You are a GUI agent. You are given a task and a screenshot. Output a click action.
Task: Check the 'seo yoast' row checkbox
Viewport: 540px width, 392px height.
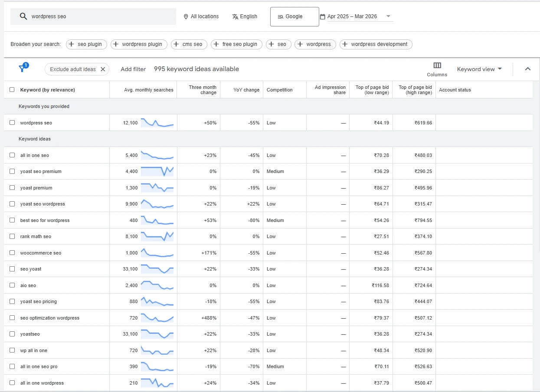coord(12,269)
